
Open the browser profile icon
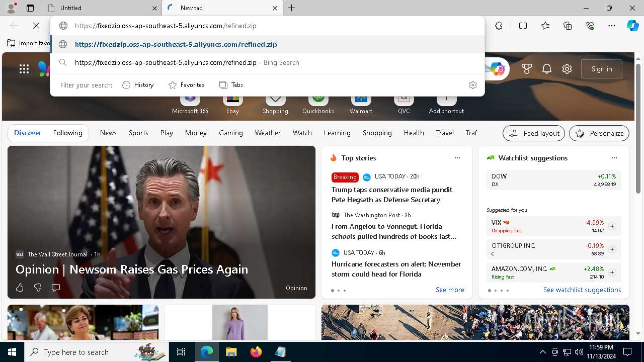pyautogui.click(x=11, y=8)
